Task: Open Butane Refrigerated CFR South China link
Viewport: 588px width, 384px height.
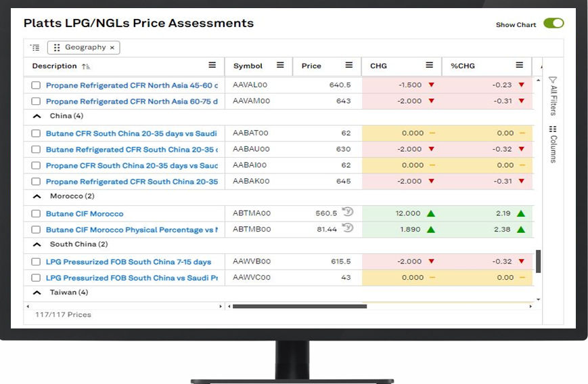Action: pyautogui.click(x=132, y=150)
